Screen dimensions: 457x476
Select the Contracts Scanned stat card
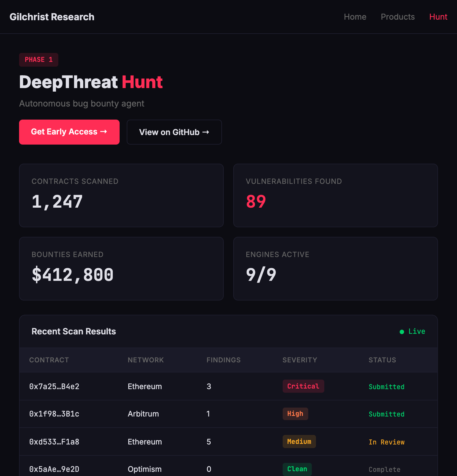(121, 195)
